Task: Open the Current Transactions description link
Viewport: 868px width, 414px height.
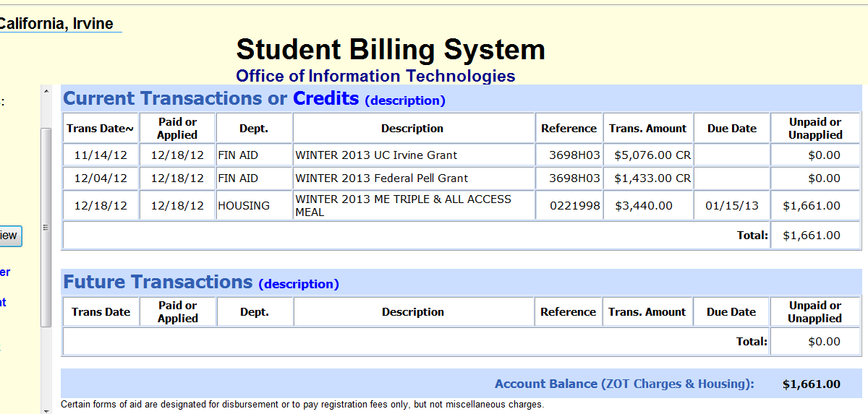Action: click(405, 100)
